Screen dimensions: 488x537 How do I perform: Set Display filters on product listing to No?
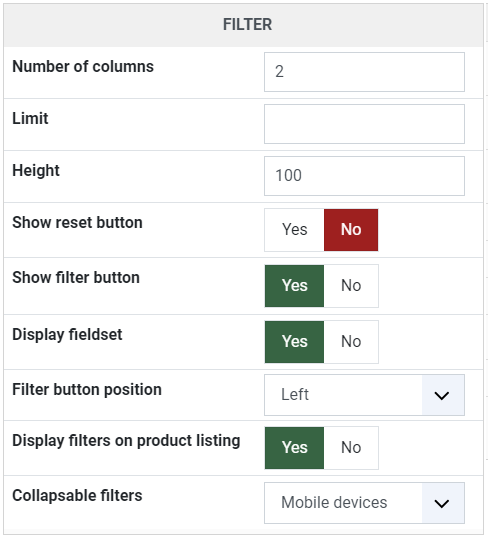click(351, 448)
